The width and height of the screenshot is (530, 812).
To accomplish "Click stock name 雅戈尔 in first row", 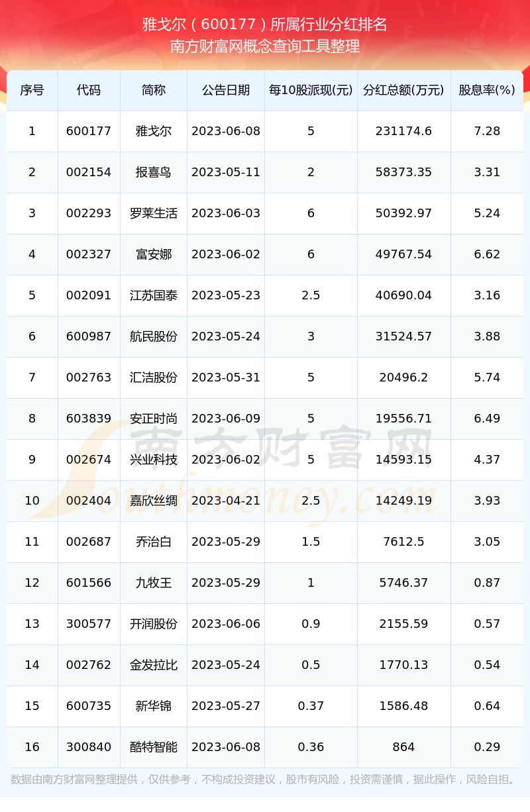I will coord(154,131).
